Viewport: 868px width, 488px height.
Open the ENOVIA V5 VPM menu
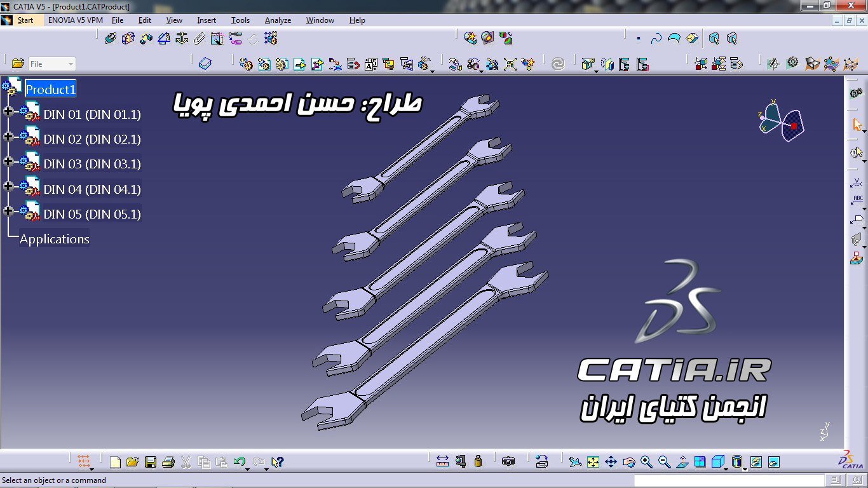click(76, 20)
